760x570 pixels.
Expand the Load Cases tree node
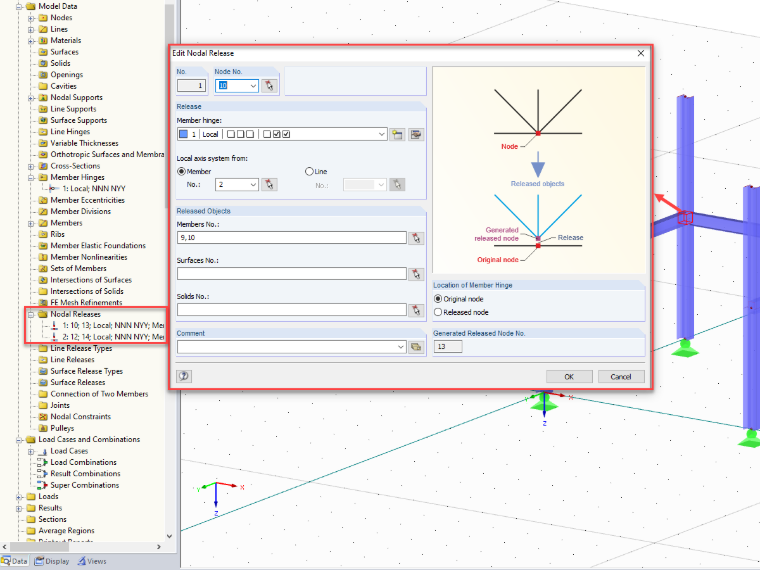pyautogui.click(x=31, y=451)
